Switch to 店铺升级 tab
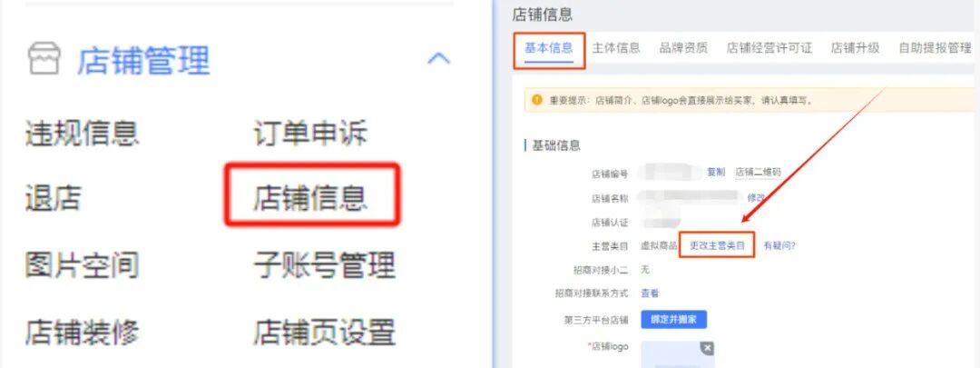Image resolution: width=980 pixels, height=368 pixels. point(855,48)
